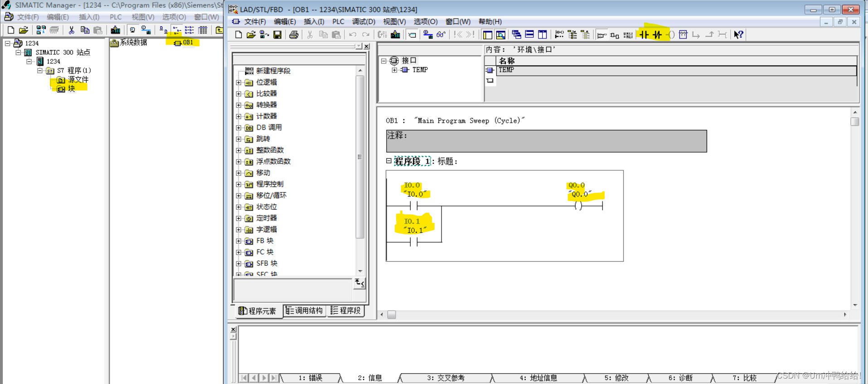Click the Monitor glasses icon in LAD toolbar
The height and width of the screenshot is (384, 868).
pos(441,35)
